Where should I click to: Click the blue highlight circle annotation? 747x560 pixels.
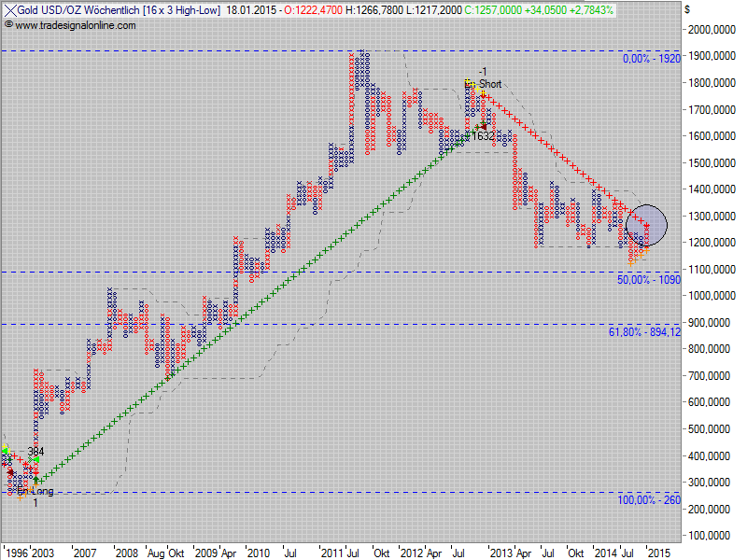(x=646, y=225)
